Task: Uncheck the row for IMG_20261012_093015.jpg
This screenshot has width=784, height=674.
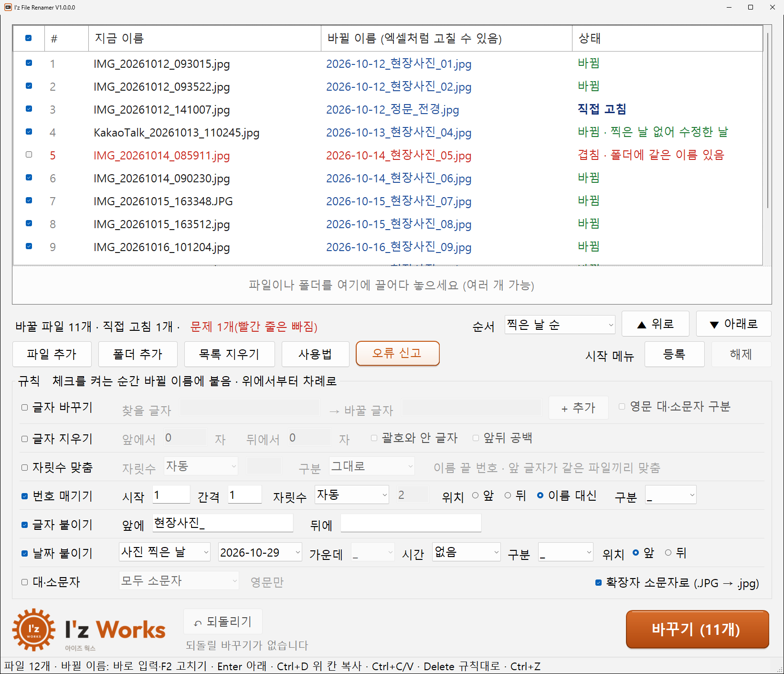Action: click(x=29, y=63)
